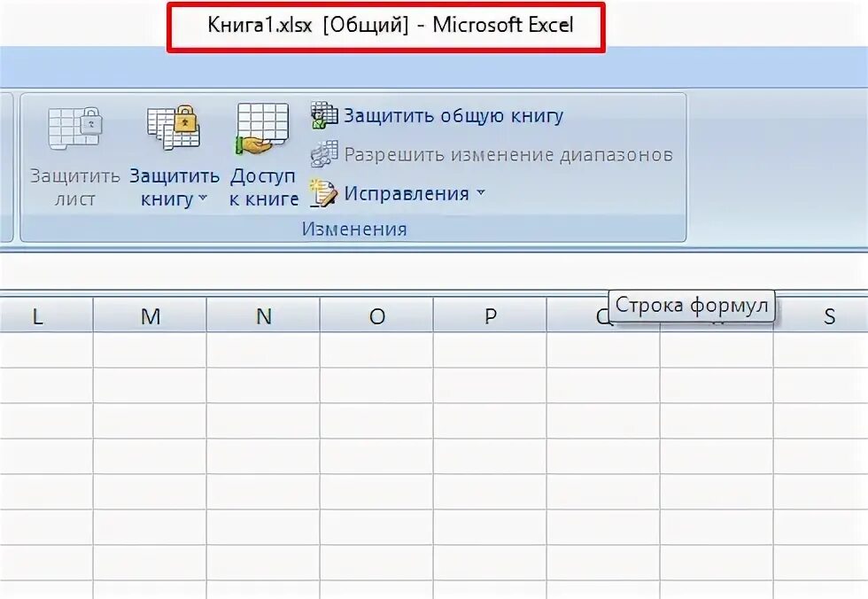Select column S header

tap(821, 315)
